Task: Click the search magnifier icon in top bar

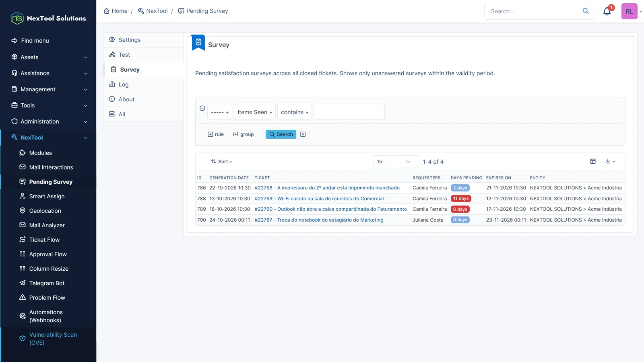Action: (585, 11)
